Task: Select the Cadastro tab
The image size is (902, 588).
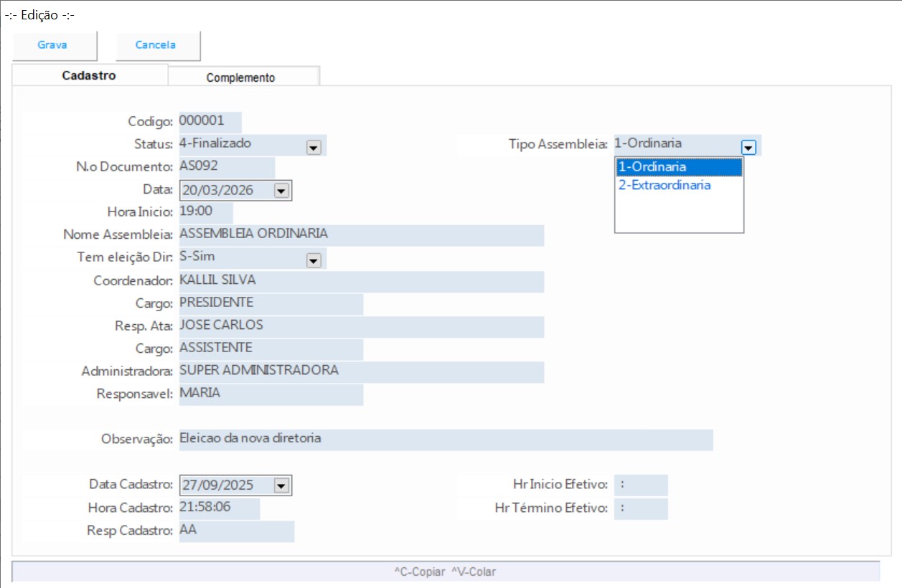Action: (x=89, y=75)
